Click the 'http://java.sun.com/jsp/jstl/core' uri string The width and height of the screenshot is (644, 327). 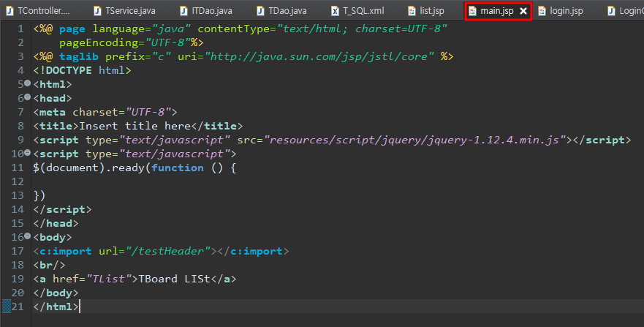click(x=319, y=56)
